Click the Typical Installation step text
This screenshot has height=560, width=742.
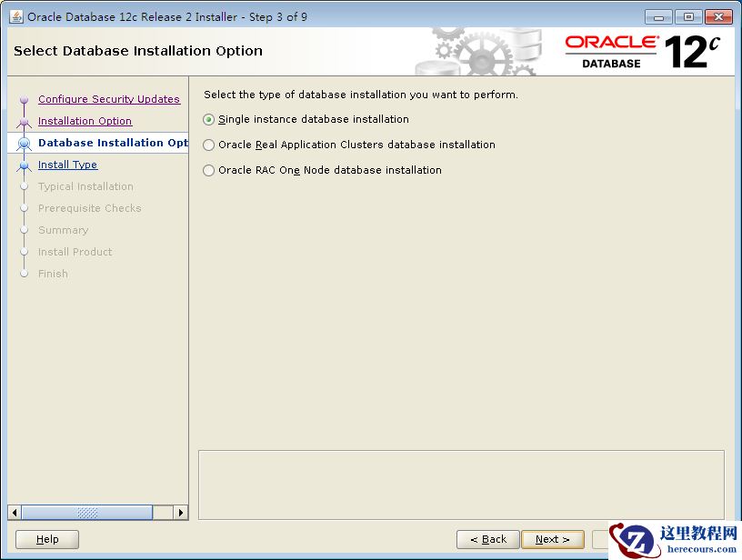point(85,186)
